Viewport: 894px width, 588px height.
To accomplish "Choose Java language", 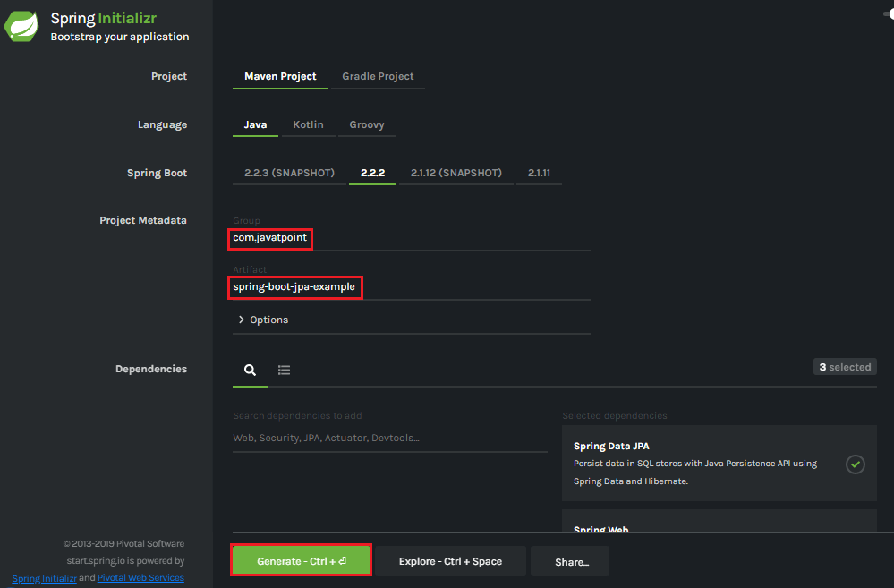I will 255,125.
